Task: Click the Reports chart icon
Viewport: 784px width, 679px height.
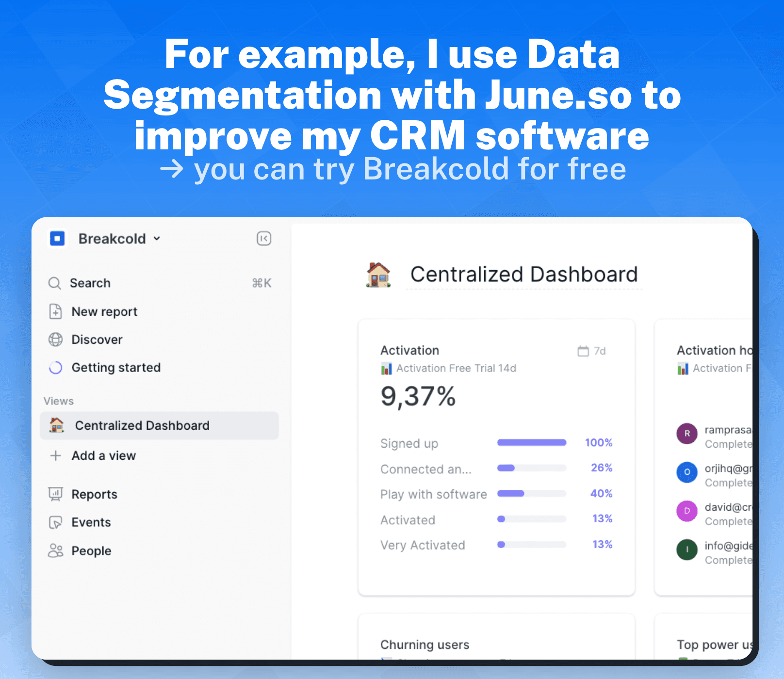Action: pos(56,494)
